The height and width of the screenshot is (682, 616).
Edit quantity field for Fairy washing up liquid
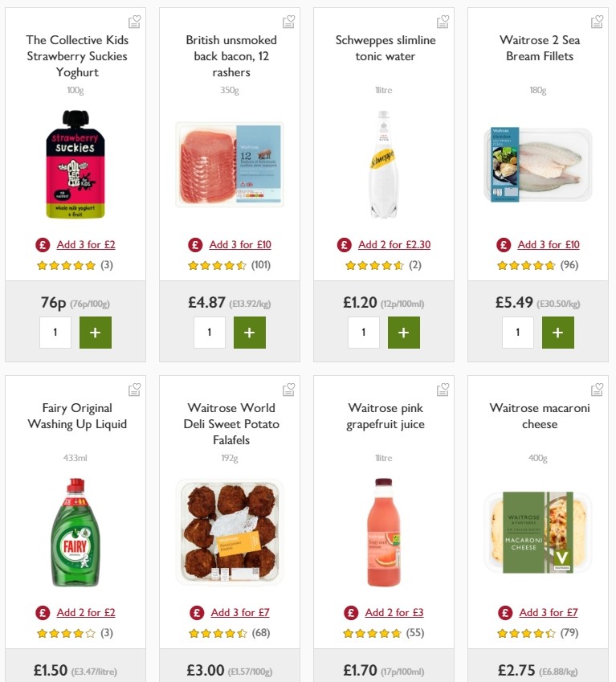point(55,679)
